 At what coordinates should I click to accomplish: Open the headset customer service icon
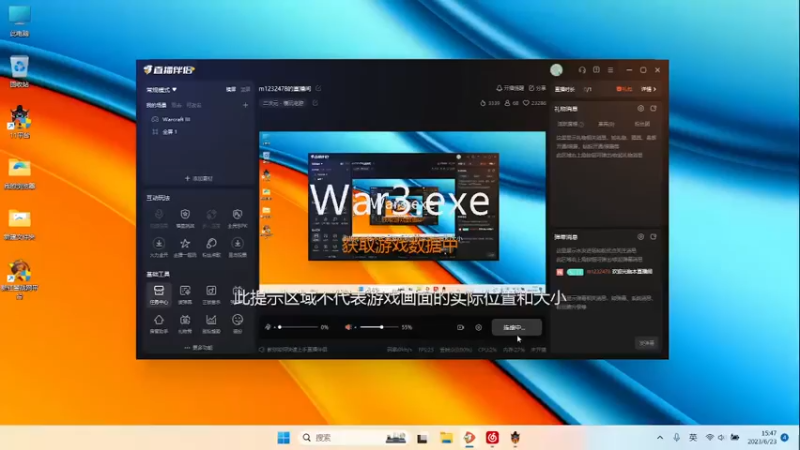coord(582,70)
